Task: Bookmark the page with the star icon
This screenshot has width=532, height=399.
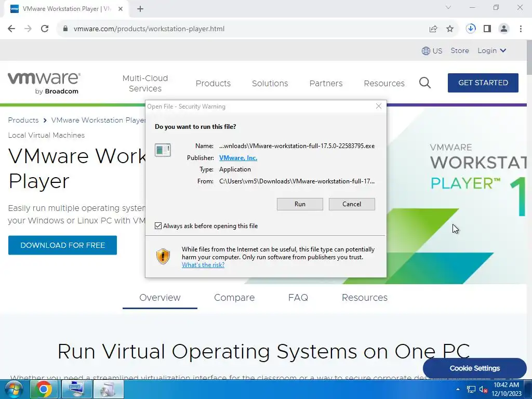Action: tap(450, 29)
